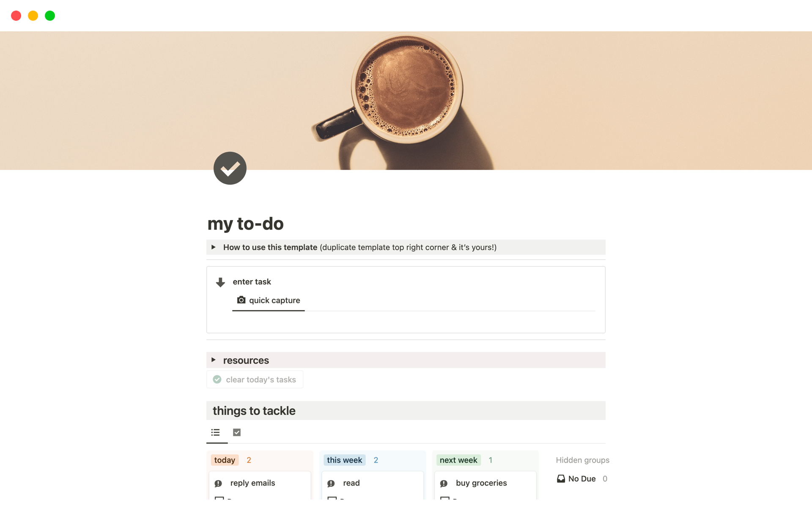This screenshot has height=508, width=812.
Task: Open the No Due hidden group
Action: click(582, 479)
